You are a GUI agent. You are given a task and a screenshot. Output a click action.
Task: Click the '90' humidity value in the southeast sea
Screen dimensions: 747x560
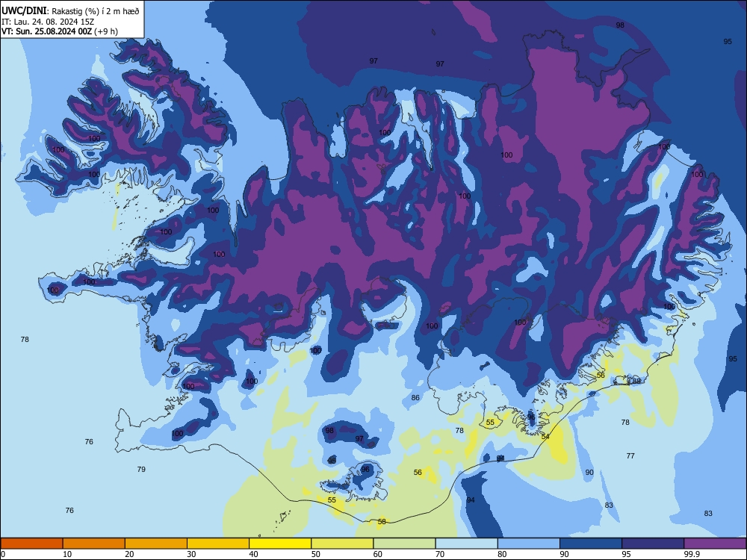pos(589,472)
